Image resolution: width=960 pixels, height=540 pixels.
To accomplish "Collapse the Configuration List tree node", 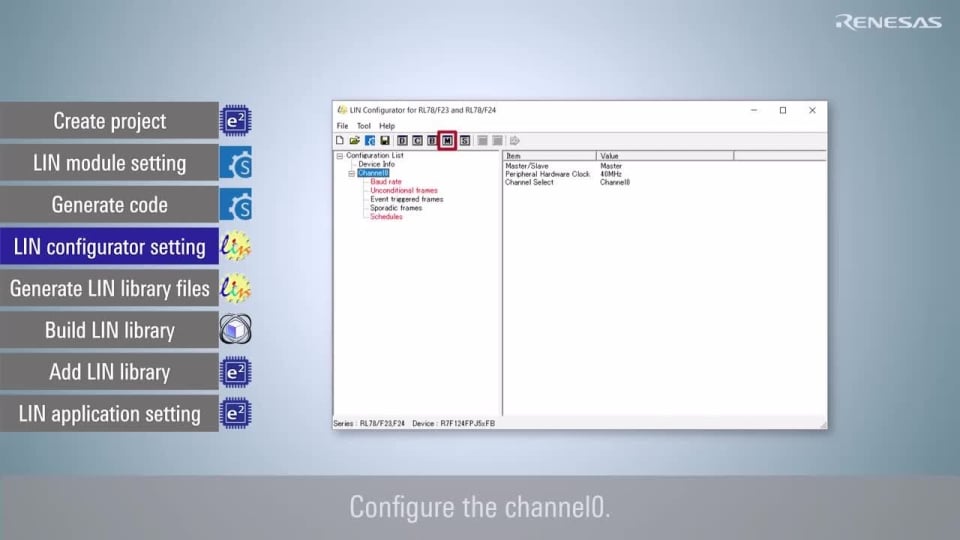I will coord(340,156).
